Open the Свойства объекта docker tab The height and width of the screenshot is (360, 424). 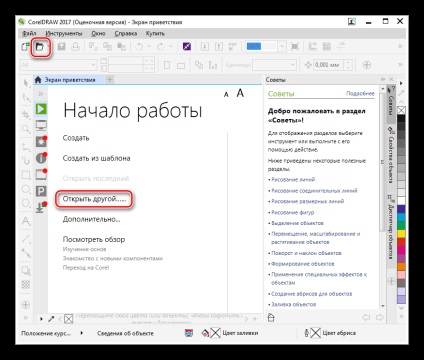[391, 155]
